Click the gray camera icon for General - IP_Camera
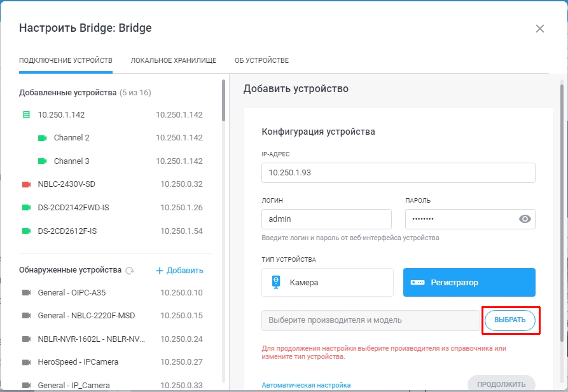 tap(27, 385)
